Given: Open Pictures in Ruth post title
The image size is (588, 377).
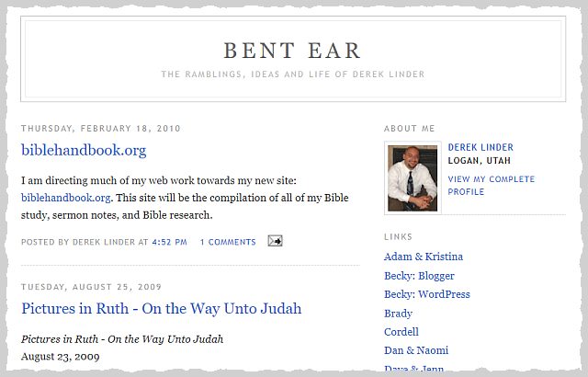Looking at the screenshot, I should pyautogui.click(x=161, y=308).
